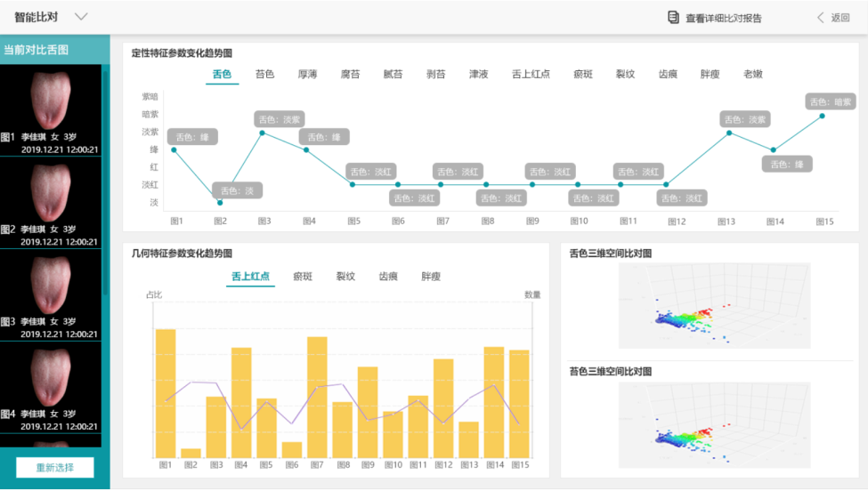The width and height of the screenshot is (868, 491).
Task: Select tongue image 图2 thumbnail
Action: (51, 203)
